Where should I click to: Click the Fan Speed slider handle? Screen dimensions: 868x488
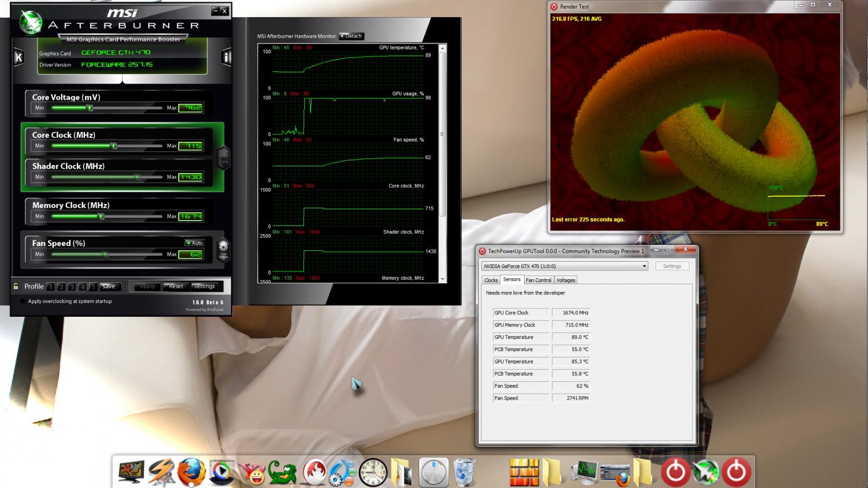click(105, 254)
